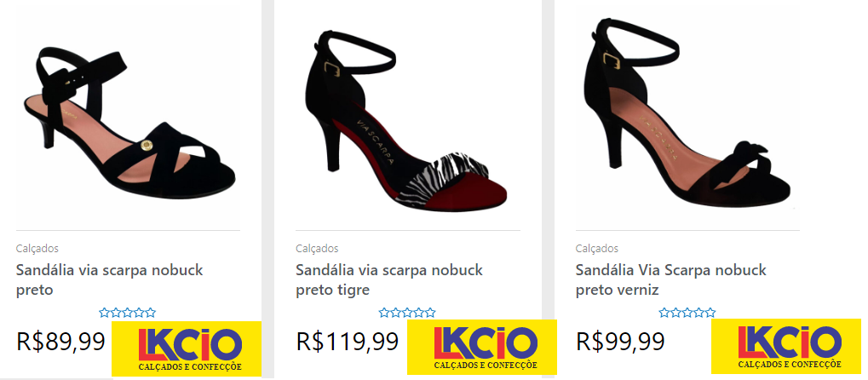Image resolution: width=868 pixels, height=380 pixels.
Task: Click Calçados category above preto verniz sandal
Action: click(x=597, y=249)
